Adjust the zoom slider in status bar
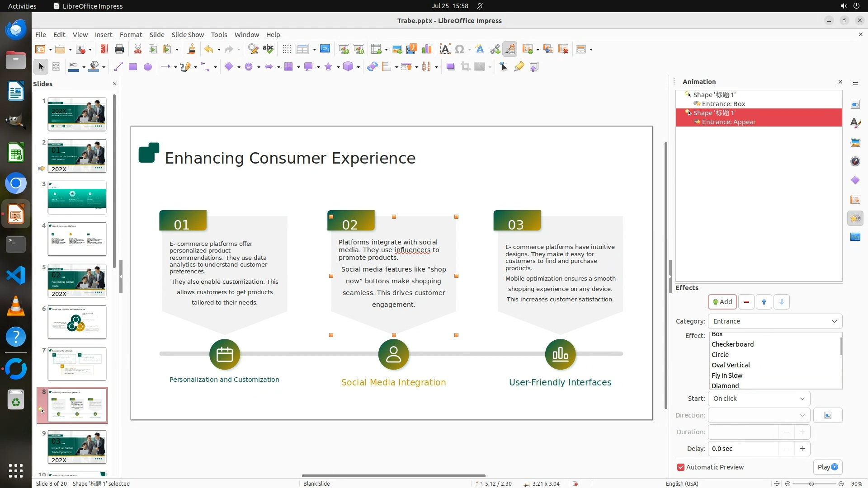The image size is (868, 488). 811,484
